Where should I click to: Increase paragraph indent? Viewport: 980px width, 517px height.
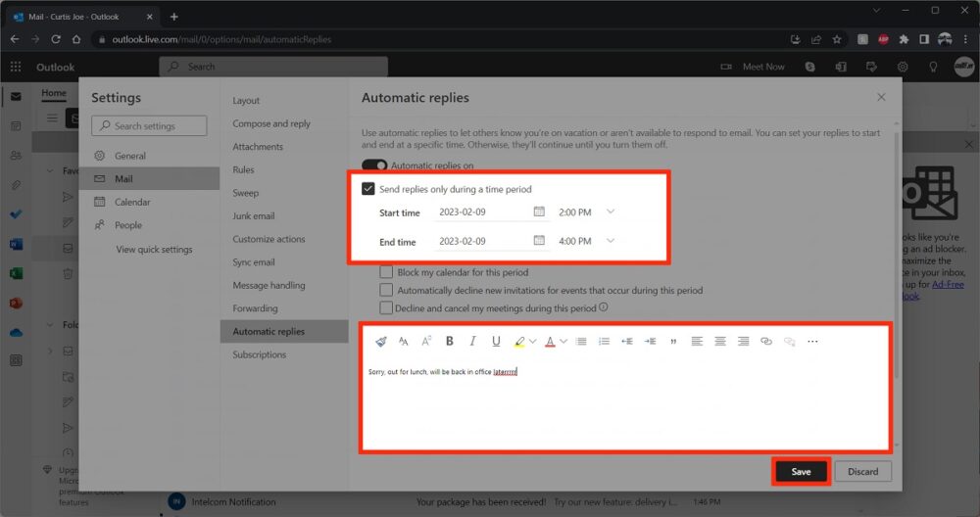click(x=650, y=341)
